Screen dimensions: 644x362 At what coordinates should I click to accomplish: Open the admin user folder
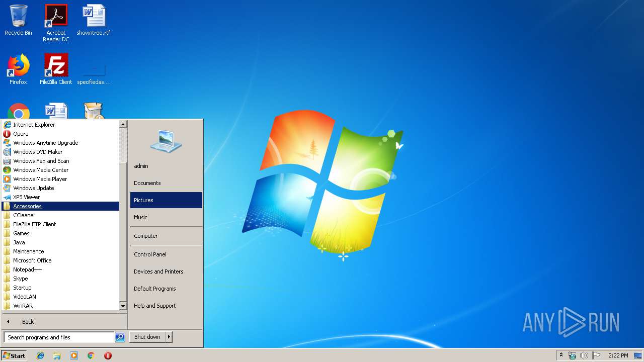[166, 166]
